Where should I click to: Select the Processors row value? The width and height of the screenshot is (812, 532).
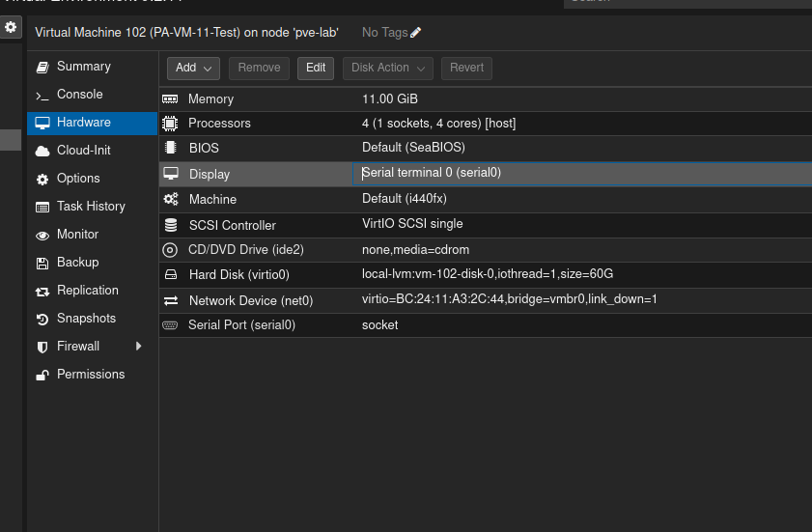click(438, 124)
